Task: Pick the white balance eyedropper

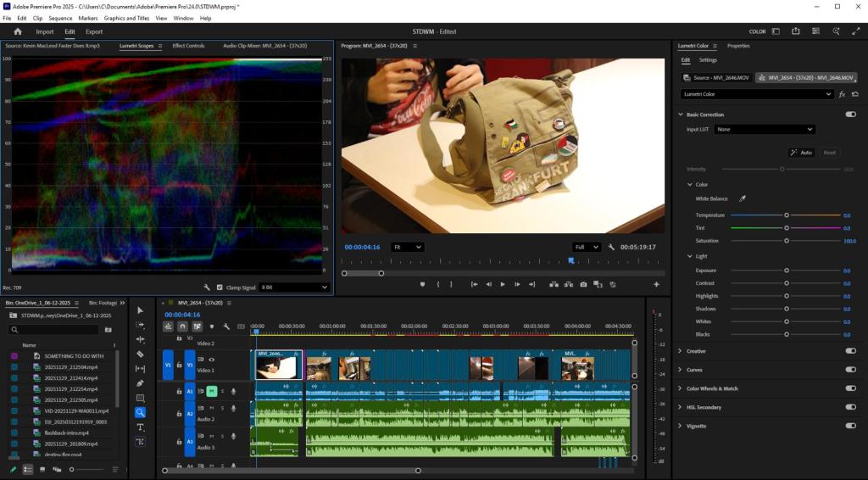Action: (x=743, y=198)
